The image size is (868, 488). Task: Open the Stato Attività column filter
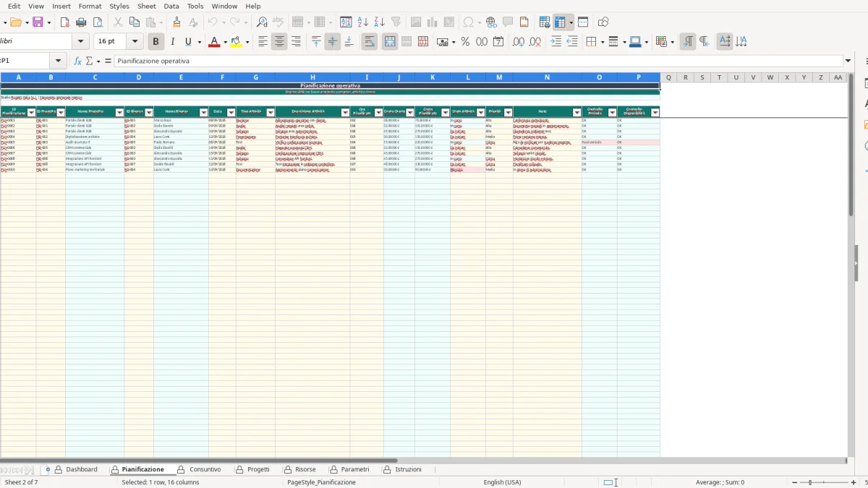(480, 112)
